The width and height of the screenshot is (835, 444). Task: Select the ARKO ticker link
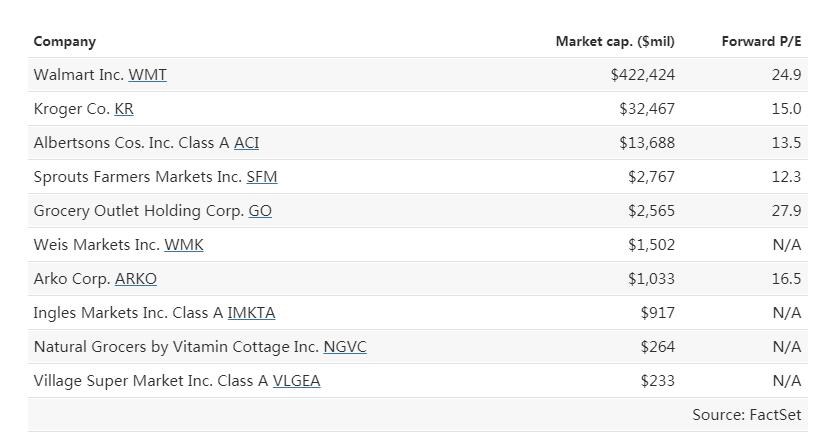coord(136,279)
